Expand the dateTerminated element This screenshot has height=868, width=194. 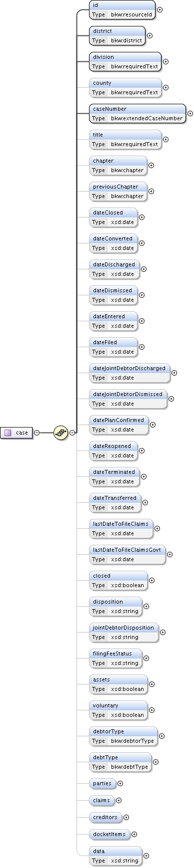pos(143,476)
